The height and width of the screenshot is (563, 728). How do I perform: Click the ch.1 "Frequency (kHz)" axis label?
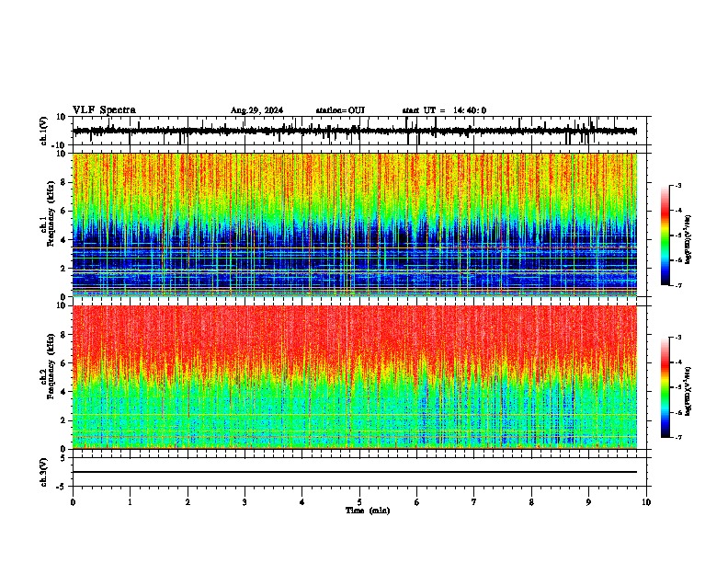(52, 214)
